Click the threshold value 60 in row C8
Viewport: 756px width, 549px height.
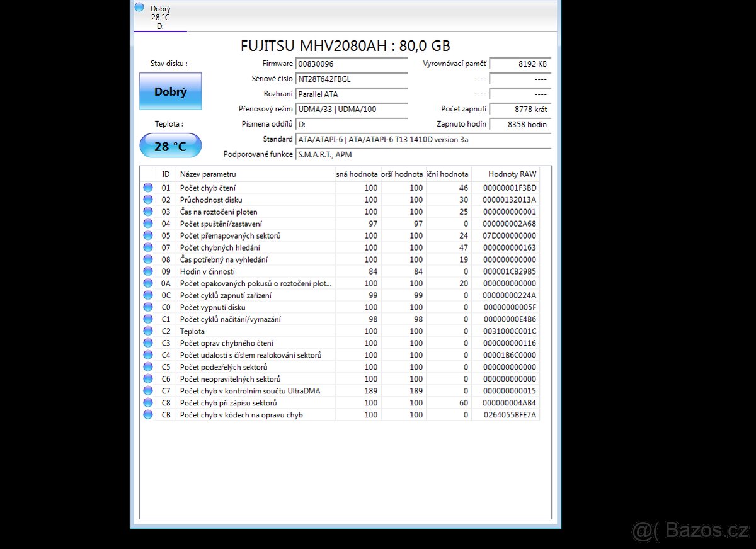pos(464,404)
